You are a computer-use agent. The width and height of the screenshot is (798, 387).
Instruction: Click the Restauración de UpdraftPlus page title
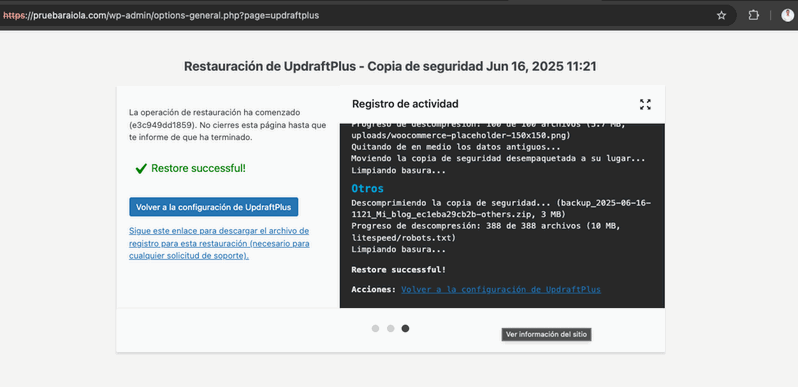390,67
